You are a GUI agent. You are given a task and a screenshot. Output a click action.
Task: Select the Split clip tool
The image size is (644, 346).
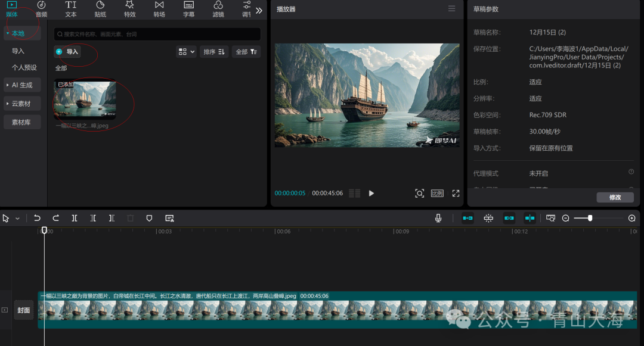75,219
